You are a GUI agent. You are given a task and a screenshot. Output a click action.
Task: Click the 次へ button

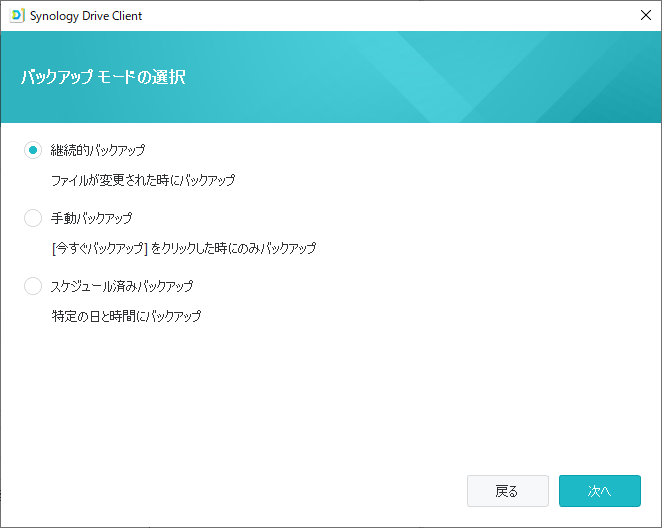click(600, 491)
